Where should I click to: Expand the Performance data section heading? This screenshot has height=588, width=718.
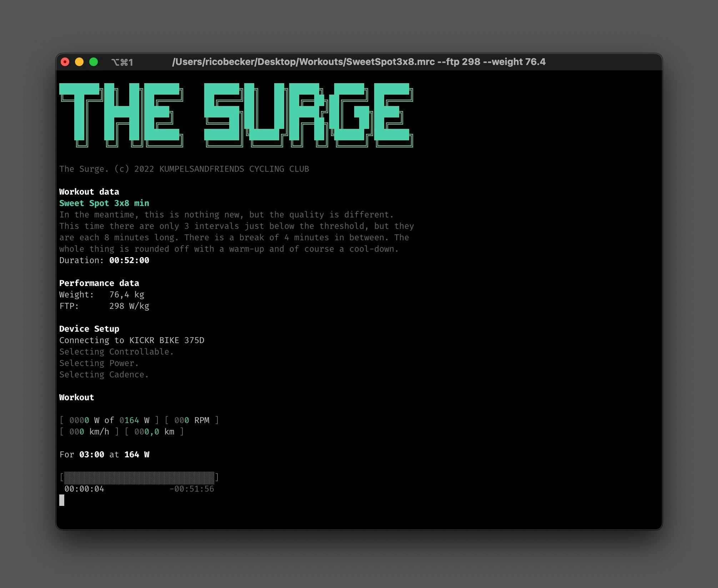[x=99, y=283]
